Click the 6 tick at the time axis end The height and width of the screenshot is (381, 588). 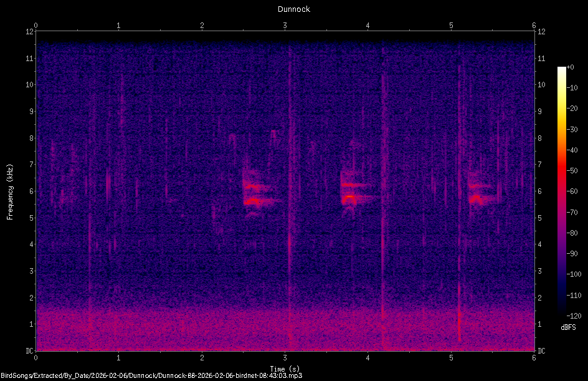(x=534, y=358)
